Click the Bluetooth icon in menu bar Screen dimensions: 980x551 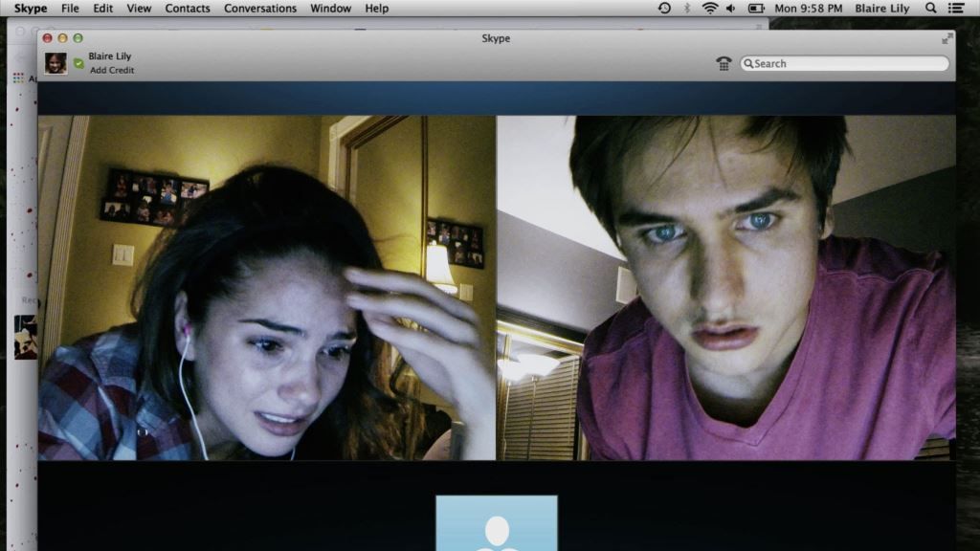[687, 9]
